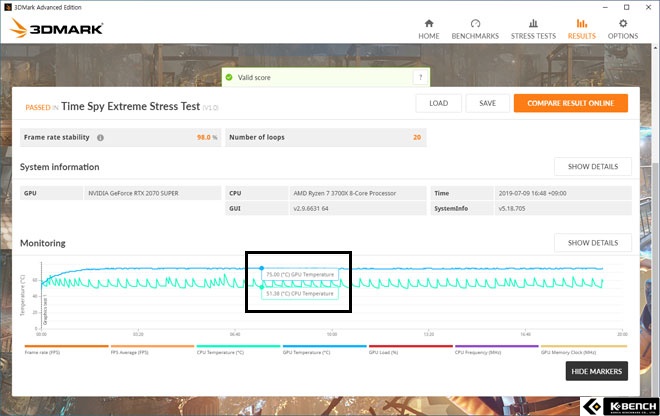This screenshot has width=660, height=416.
Task: Click the HIDE MARKERS button
Action: pos(596,371)
